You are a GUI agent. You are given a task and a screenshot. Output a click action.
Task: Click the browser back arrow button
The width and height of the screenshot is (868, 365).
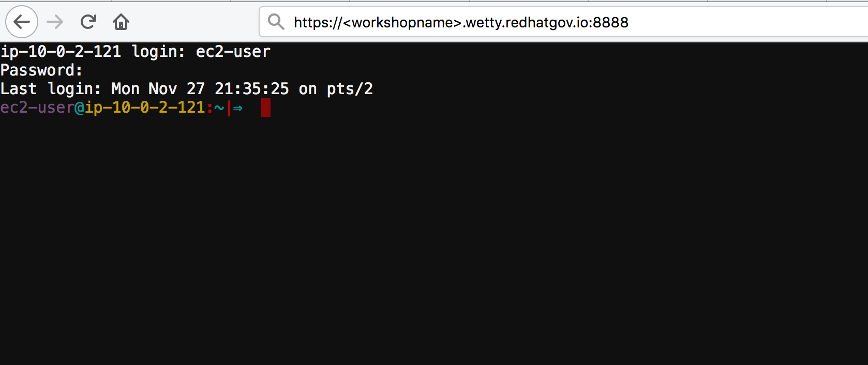(22, 22)
